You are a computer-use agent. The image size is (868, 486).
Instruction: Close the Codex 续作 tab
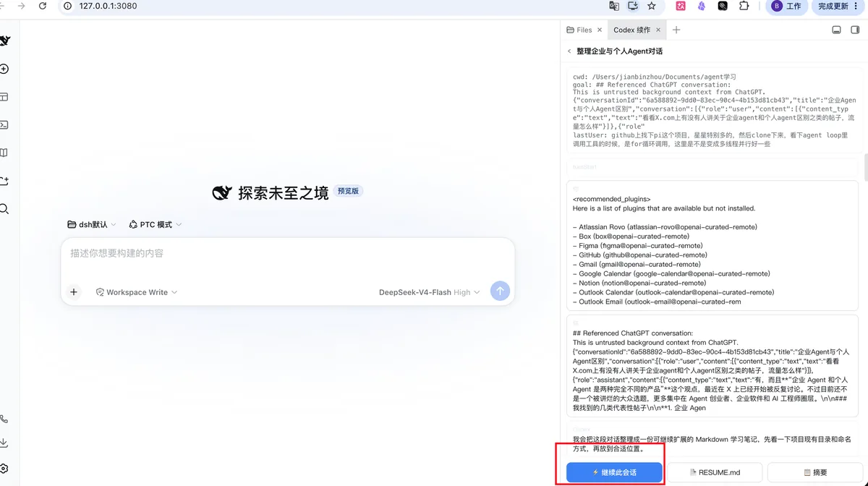click(658, 30)
